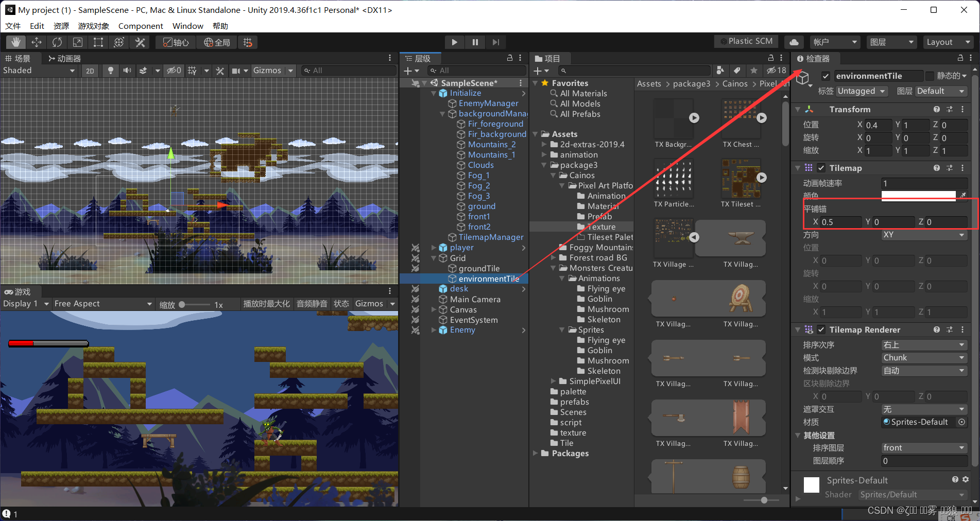Open 帐户 account dropdown
The width and height of the screenshot is (980, 521).
click(835, 42)
